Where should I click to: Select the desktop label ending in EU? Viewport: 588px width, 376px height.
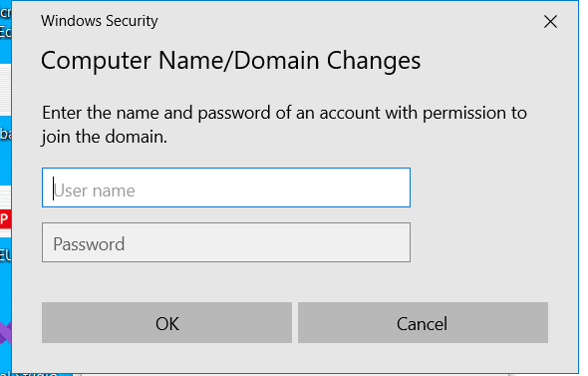(5, 255)
